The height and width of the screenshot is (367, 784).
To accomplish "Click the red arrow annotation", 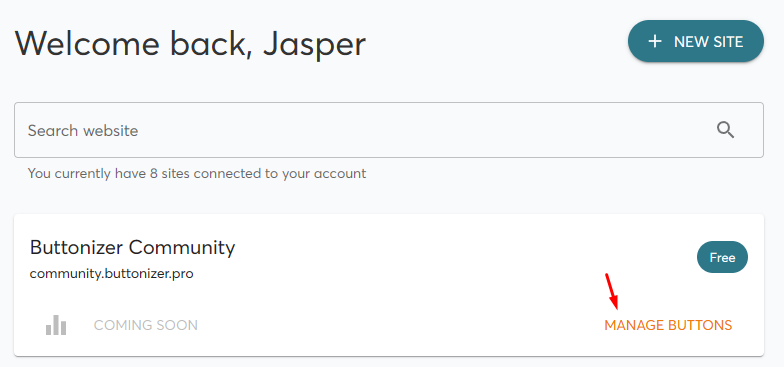I will coord(612,292).
